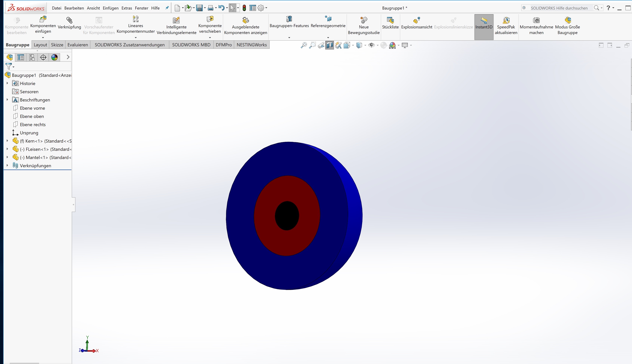Open File Properties list icon
The width and height of the screenshot is (632, 364).
pos(253,8)
